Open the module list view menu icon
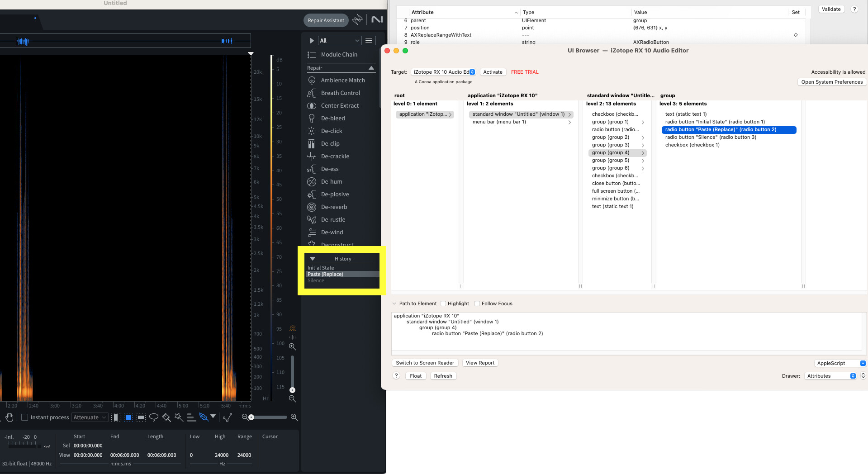Screen dimensions: 868x474 pos(369,41)
